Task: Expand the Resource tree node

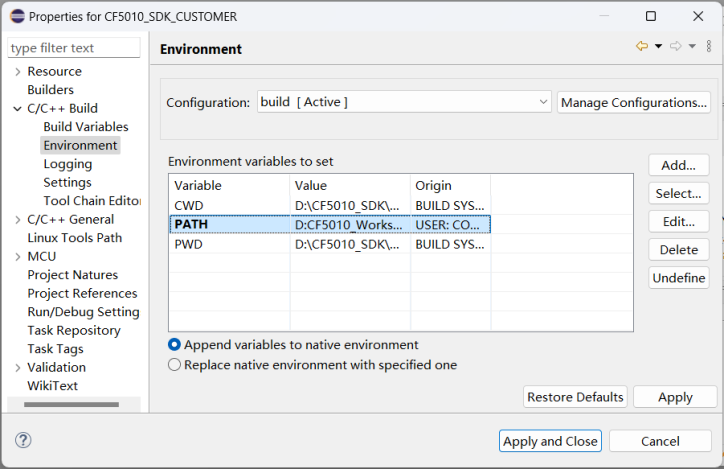Action: (18, 72)
